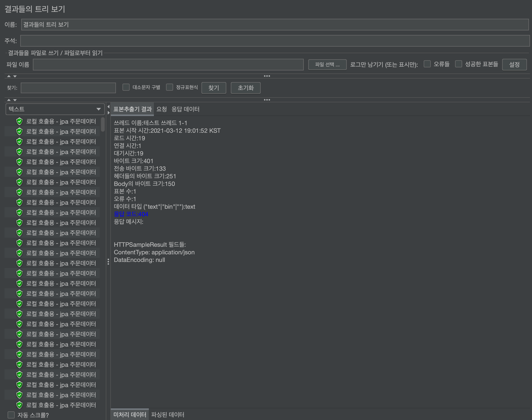Switch to the 응답 데이터 tab
This screenshot has width=532, height=420.
pos(185,109)
